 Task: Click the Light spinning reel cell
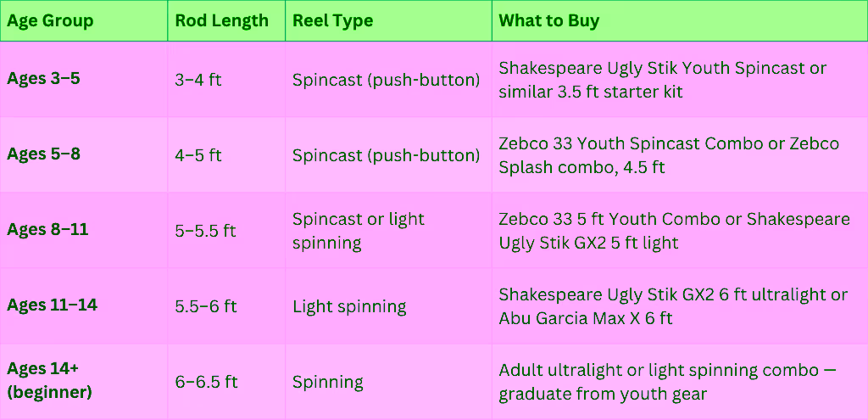[349, 306]
